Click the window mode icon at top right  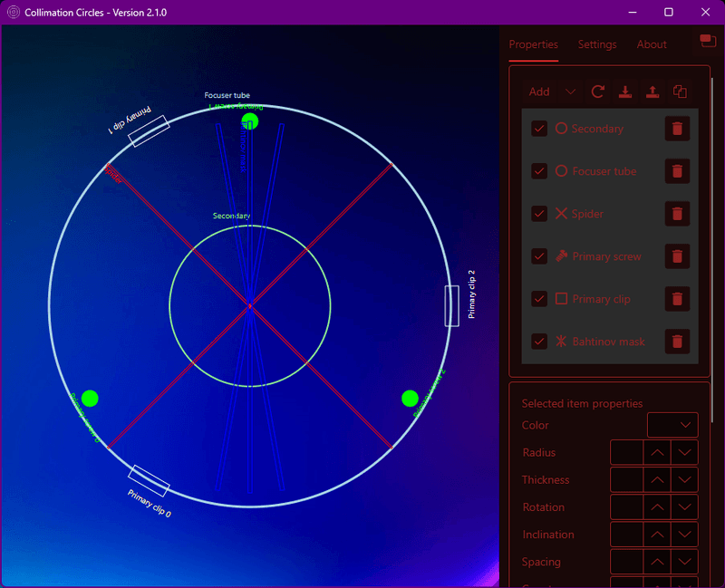708,41
